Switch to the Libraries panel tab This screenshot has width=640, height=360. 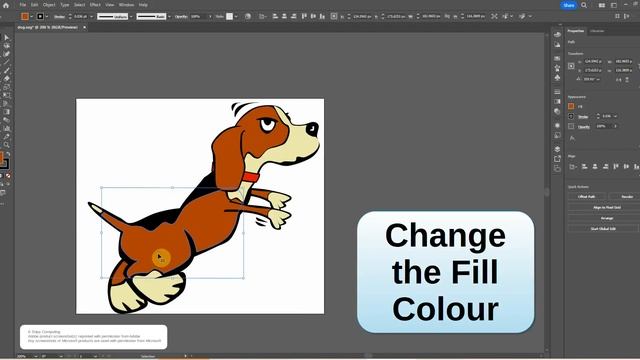597,31
